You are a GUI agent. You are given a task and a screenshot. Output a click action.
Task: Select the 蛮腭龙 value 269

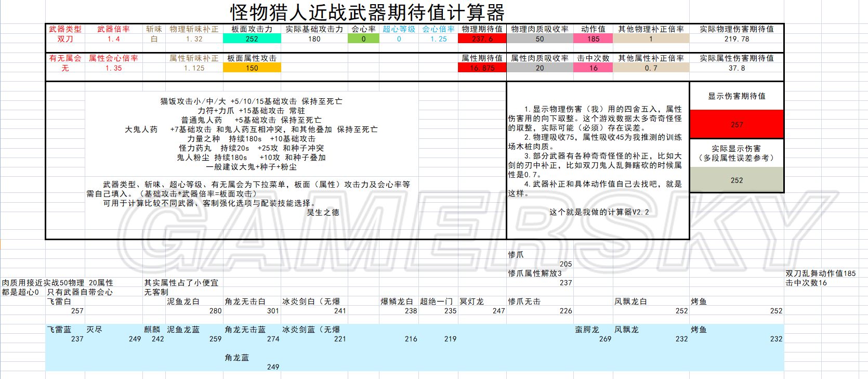(x=605, y=339)
